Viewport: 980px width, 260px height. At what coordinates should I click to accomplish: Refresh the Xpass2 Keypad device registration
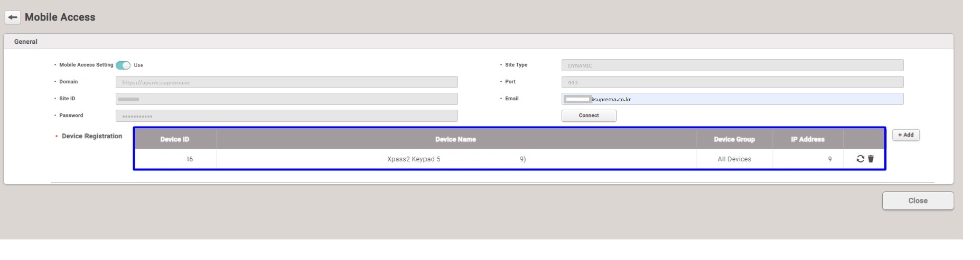coord(860,159)
